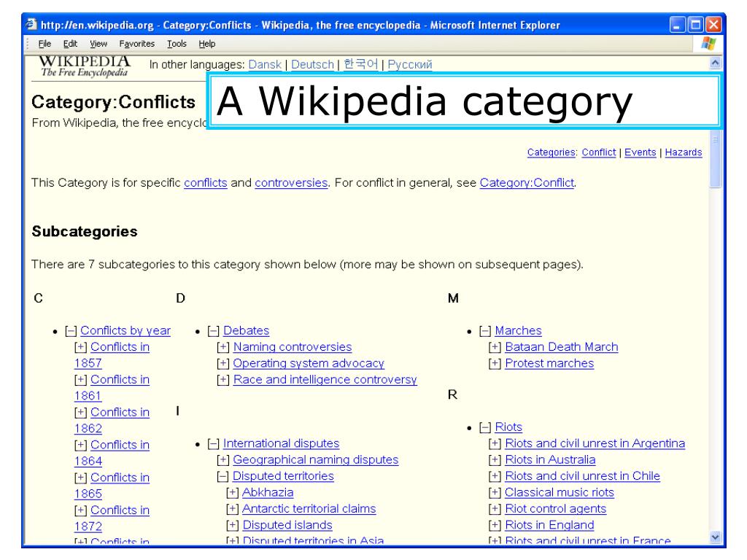747x560 pixels.
Task: Expand the Riot control agents node
Action: (495, 509)
